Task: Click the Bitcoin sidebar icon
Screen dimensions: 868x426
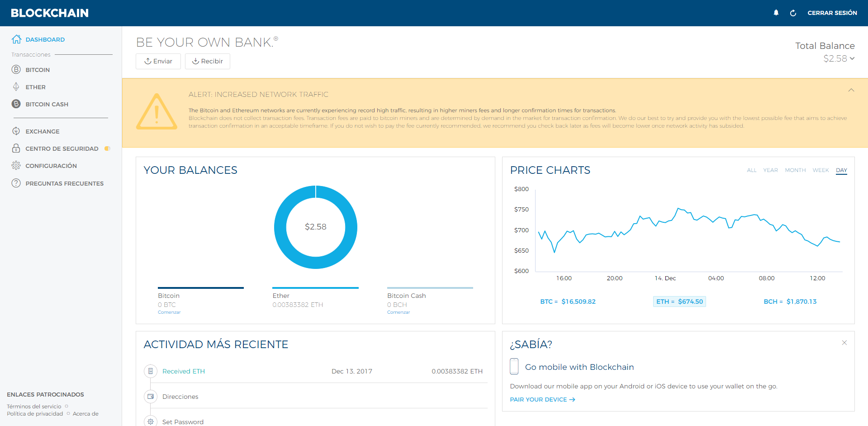Action: coord(16,70)
